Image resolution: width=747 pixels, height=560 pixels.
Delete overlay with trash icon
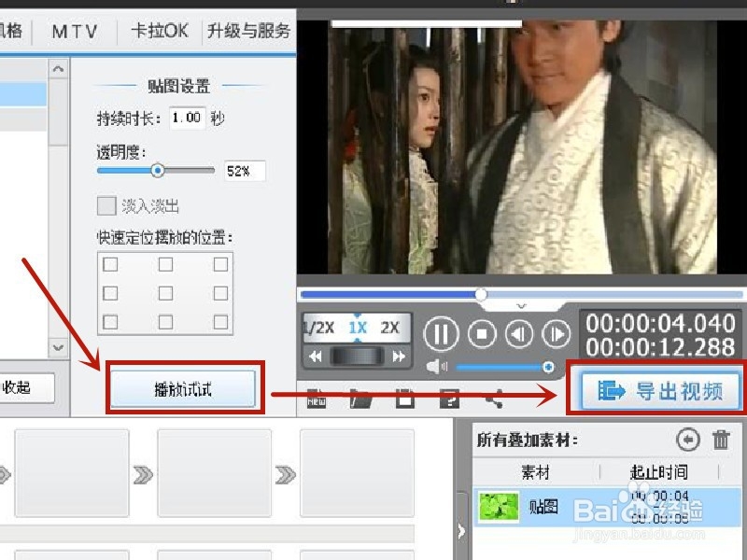[x=721, y=440]
